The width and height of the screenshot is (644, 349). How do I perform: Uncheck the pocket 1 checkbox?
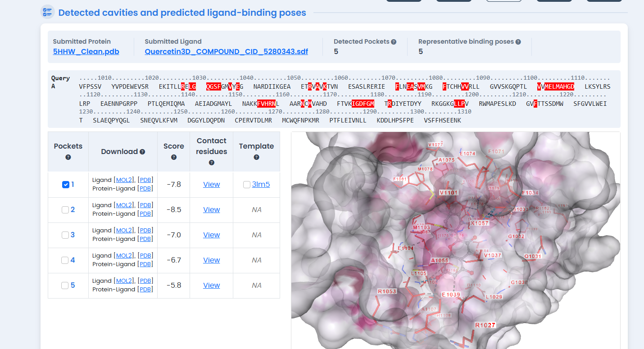66,185
